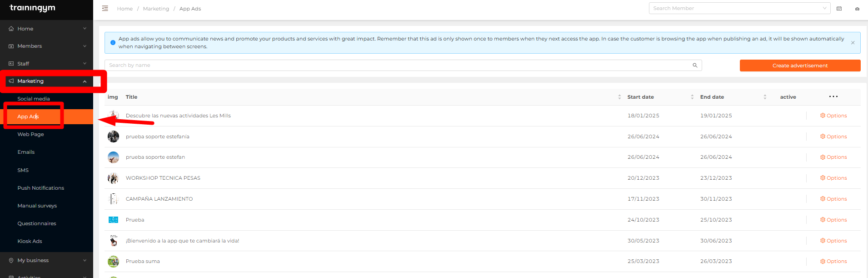Image resolution: width=868 pixels, height=278 pixels.
Task: Expand the Home sidebar menu
Action: click(46, 29)
